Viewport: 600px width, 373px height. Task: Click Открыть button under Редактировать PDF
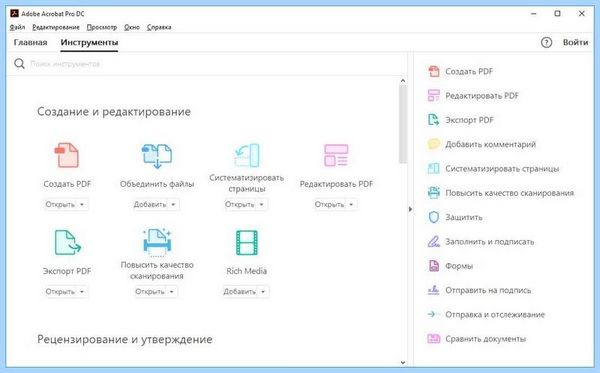pos(329,205)
